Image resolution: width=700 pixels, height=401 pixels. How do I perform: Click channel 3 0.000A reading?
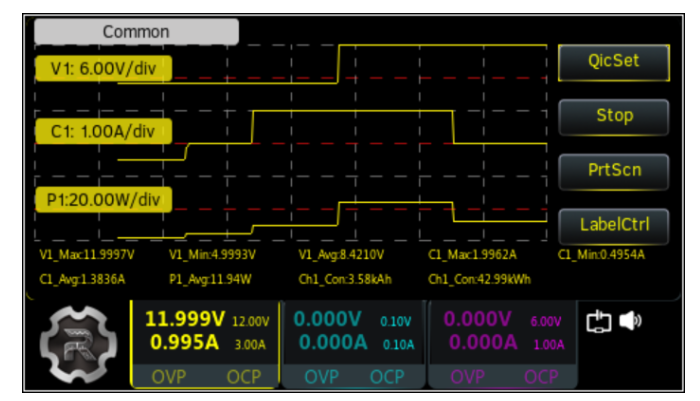(483, 343)
